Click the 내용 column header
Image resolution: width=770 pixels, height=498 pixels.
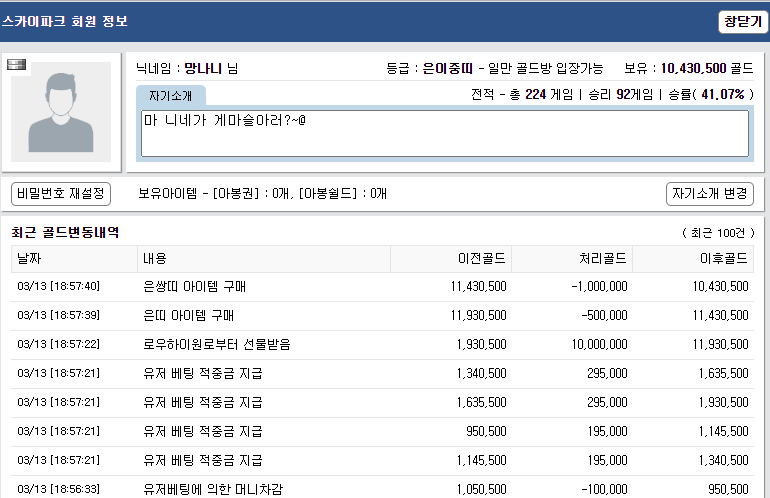tap(264, 258)
